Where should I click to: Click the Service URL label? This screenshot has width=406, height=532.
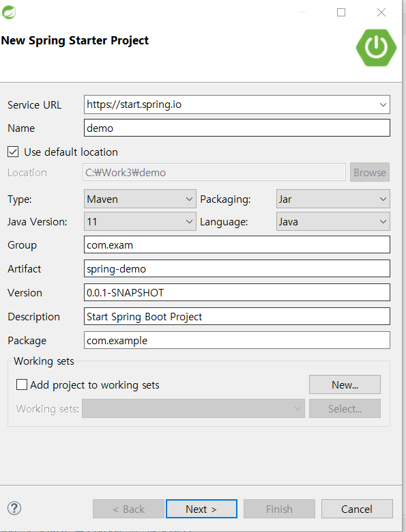35,105
